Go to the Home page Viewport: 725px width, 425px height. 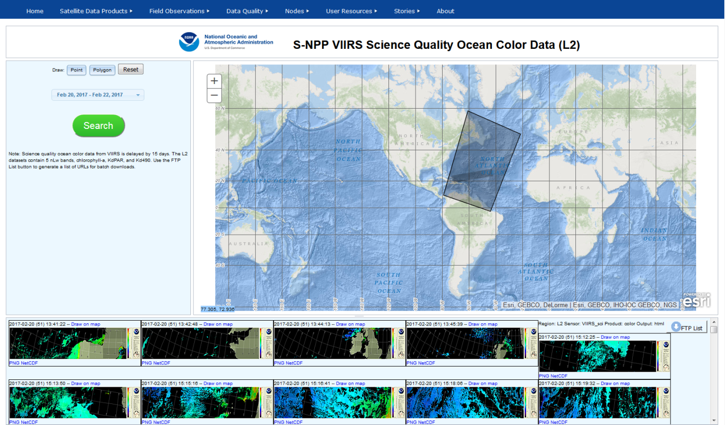(x=35, y=11)
